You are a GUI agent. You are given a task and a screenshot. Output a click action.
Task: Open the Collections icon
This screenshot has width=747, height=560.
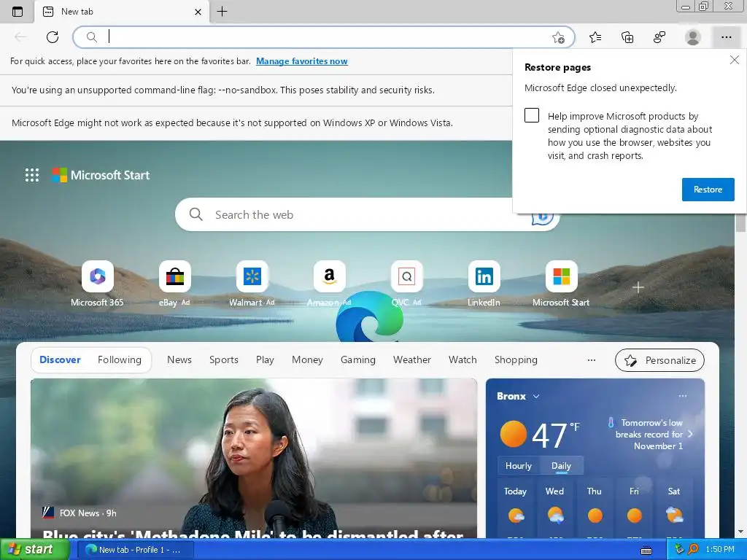[627, 37]
